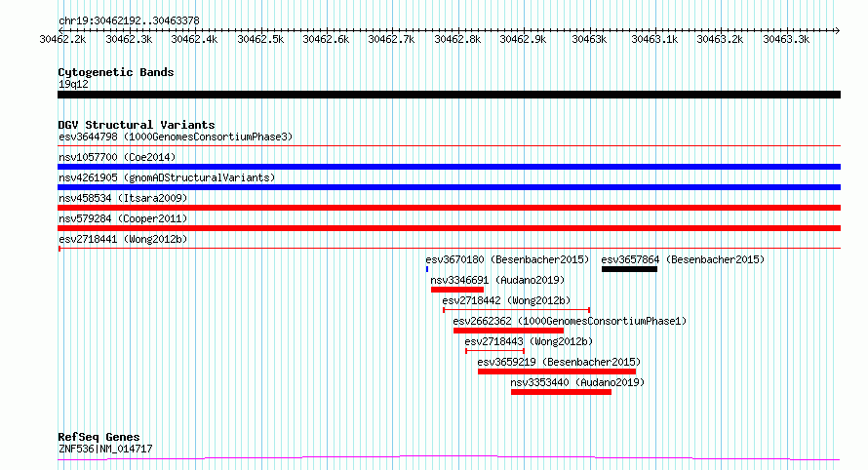
Task: Open the Cytogenetic Bands track title
Action: point(116,72)
